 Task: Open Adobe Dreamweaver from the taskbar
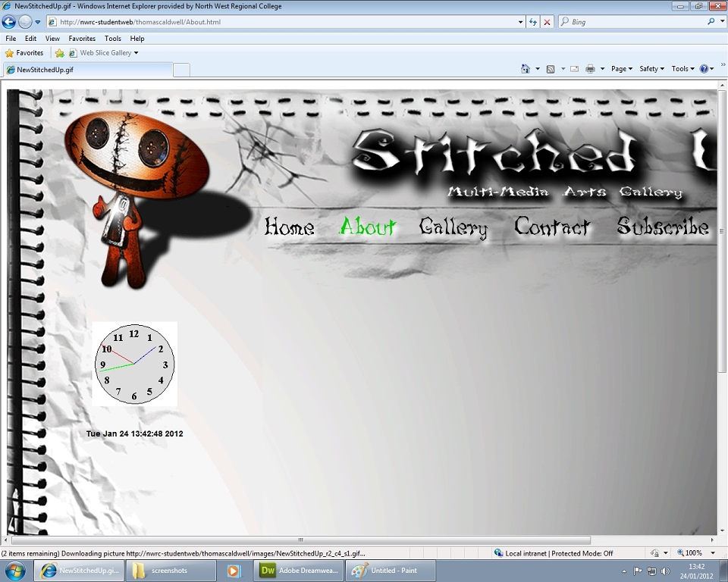point(299,571)
